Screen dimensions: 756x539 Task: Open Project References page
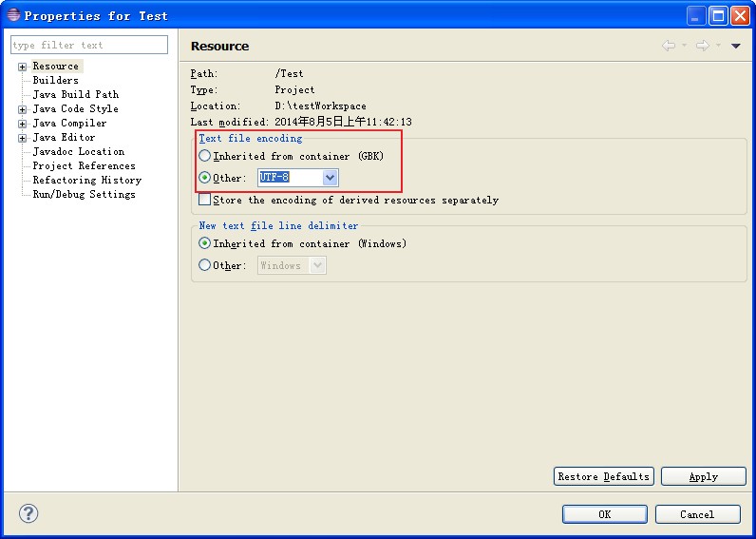(x=84, y=166)
